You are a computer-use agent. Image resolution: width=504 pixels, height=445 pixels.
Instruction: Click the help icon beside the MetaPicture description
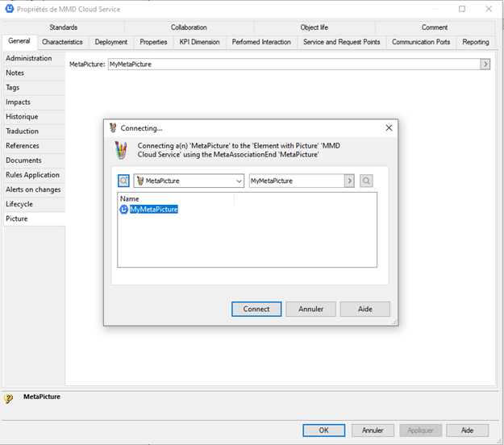[9, 398]
